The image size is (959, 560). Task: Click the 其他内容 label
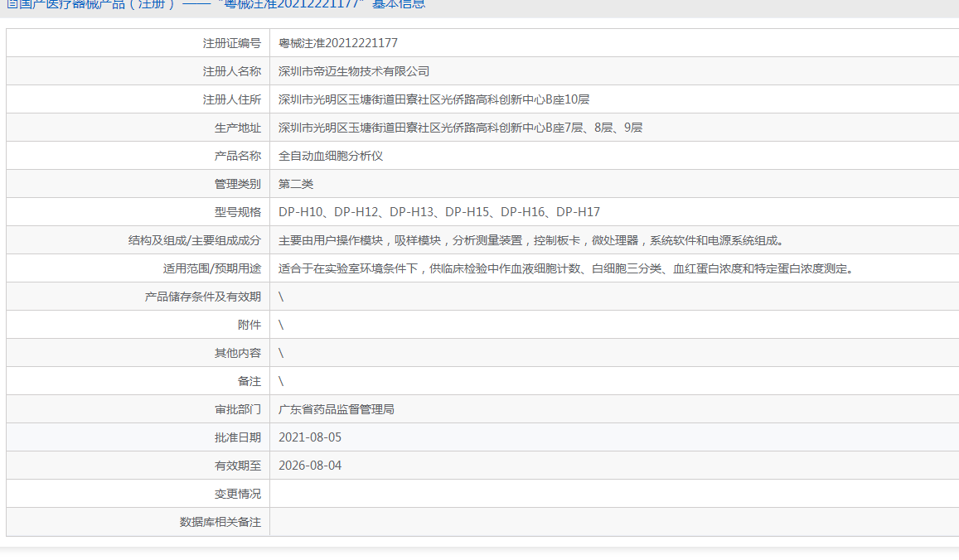tap(237, 352)
